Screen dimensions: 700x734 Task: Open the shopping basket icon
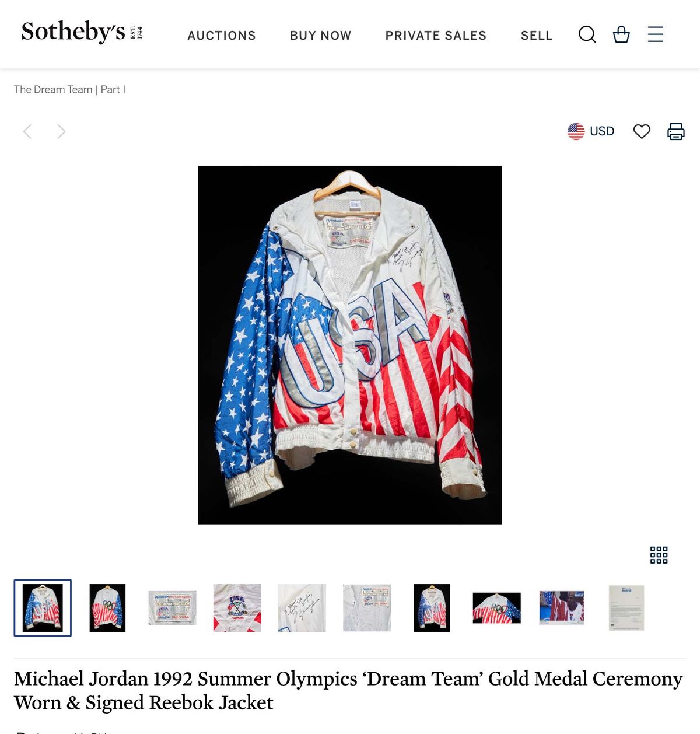tap(621, 35)
